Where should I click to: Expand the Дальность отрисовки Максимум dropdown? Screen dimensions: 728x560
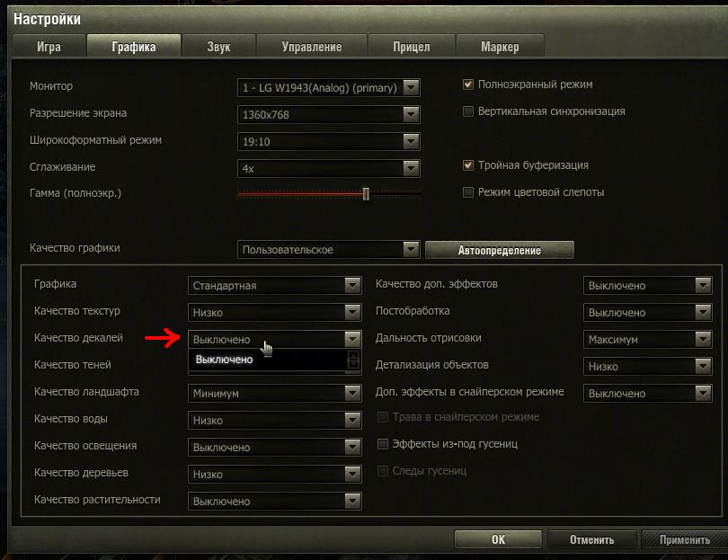click(x=648, y=340)
